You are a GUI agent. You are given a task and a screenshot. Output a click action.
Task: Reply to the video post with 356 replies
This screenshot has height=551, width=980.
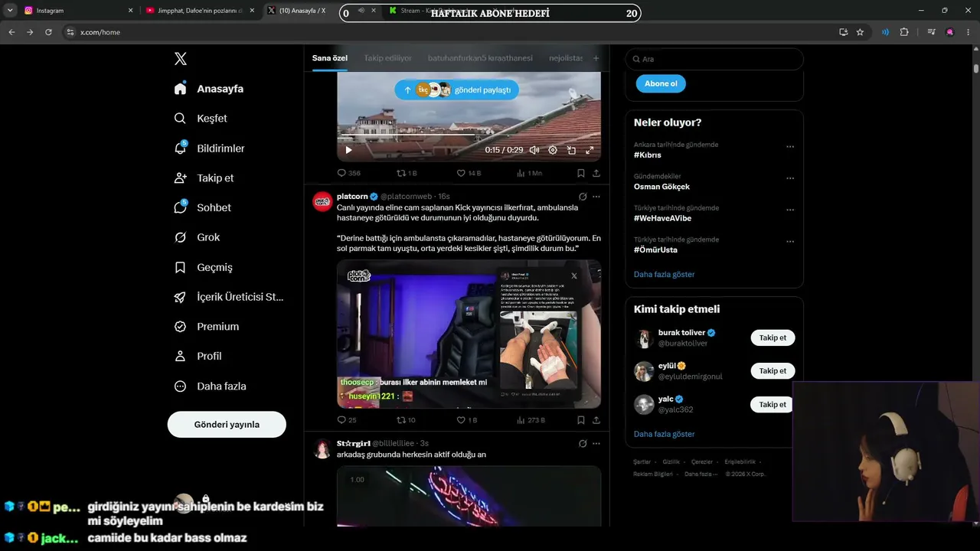(341, 174)
